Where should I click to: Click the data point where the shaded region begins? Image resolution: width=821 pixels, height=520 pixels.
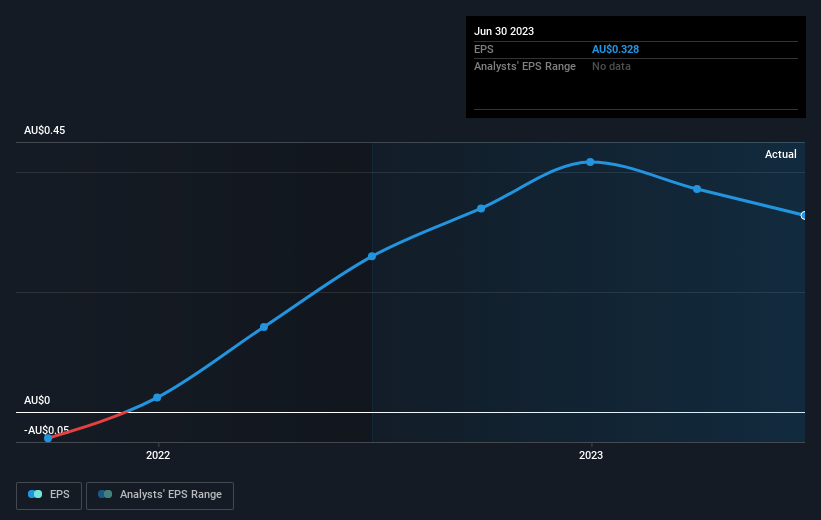[372, 256]
